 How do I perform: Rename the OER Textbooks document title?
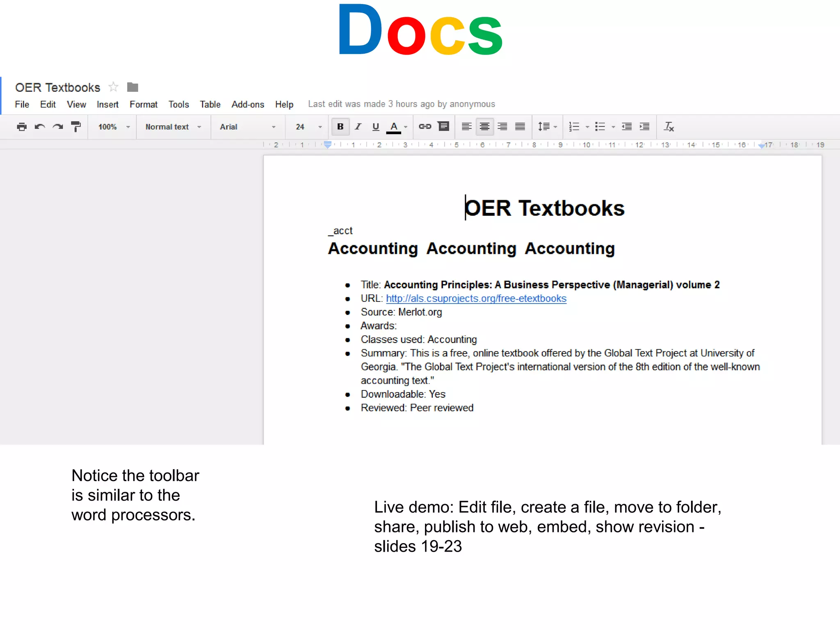pyautogui.click(x=58, y=87)
